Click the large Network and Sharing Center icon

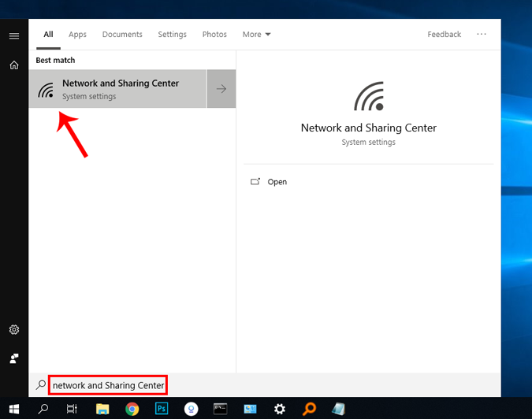[x=369, y=96]
